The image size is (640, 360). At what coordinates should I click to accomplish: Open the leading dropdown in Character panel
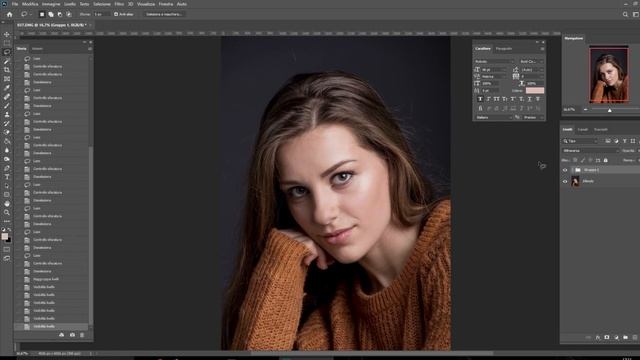click(532, 70)
